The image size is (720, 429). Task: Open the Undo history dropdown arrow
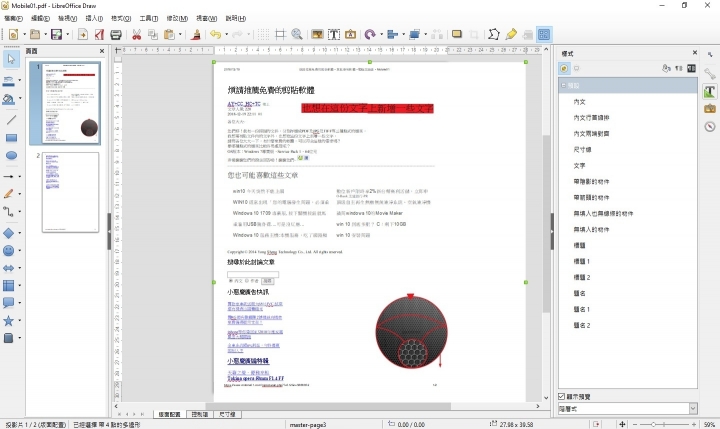pyautogui.click(x=226, y=34)
